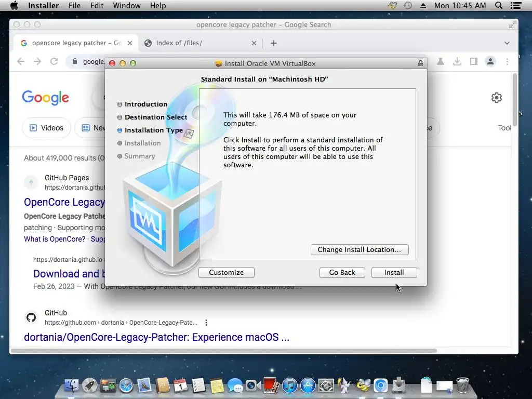Click the What is OpenCore? sublink
Image resolution: width=532 pixels, height=399 pixels.
click(x=55, y=239)
